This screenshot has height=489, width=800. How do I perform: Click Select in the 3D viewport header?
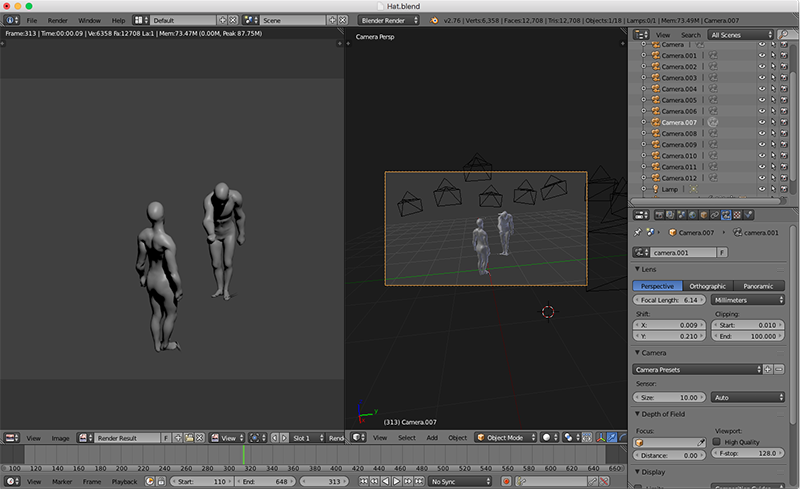point(407,437)
